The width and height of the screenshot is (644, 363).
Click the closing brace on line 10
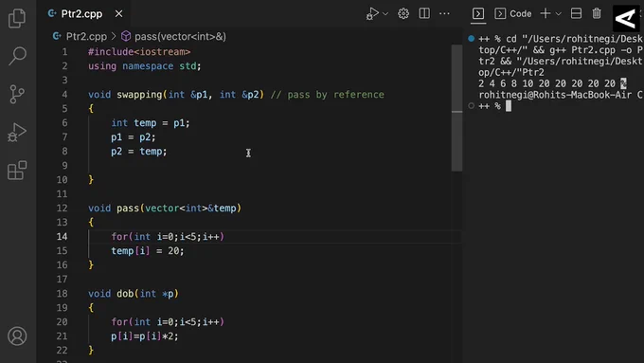[x=91, y=180]
